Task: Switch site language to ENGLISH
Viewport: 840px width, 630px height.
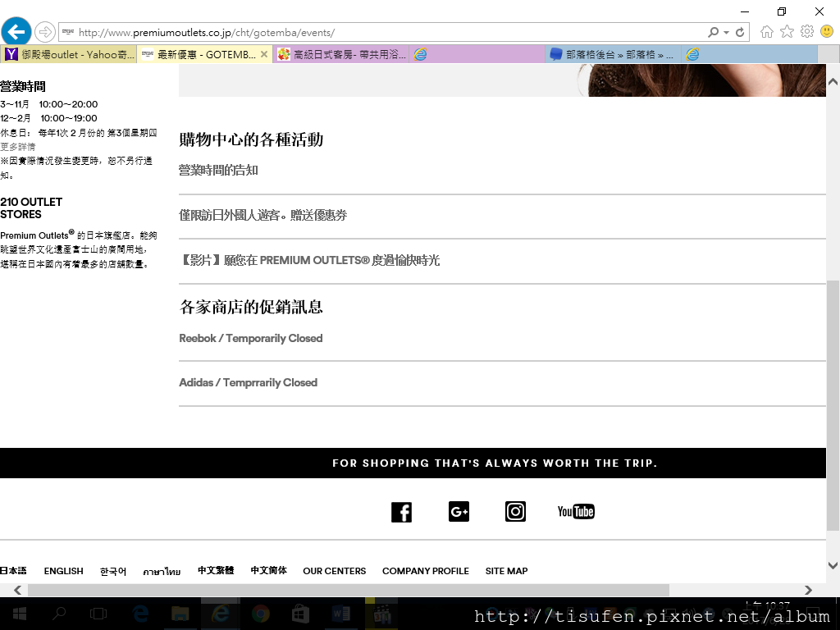Action: pos(64,571)
